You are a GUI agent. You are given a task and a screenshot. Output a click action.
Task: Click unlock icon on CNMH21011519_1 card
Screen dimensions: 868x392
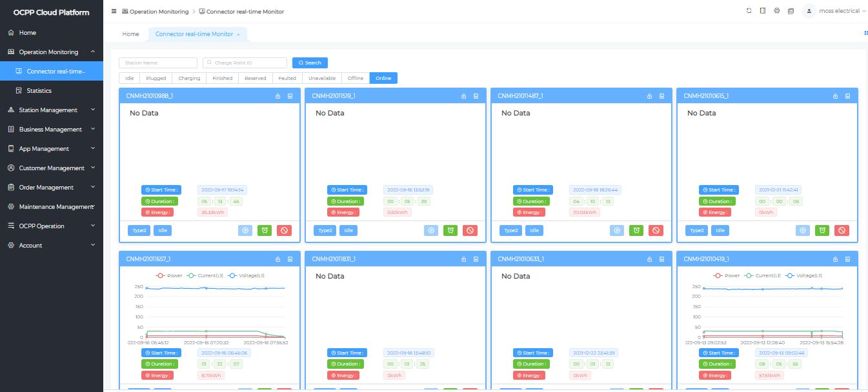pos(464,96)
